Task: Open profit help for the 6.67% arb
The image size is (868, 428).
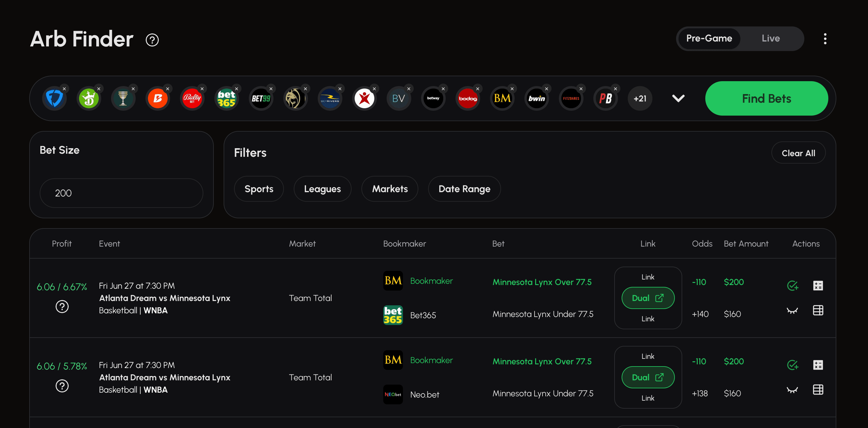Action: [x=62, y=307]
